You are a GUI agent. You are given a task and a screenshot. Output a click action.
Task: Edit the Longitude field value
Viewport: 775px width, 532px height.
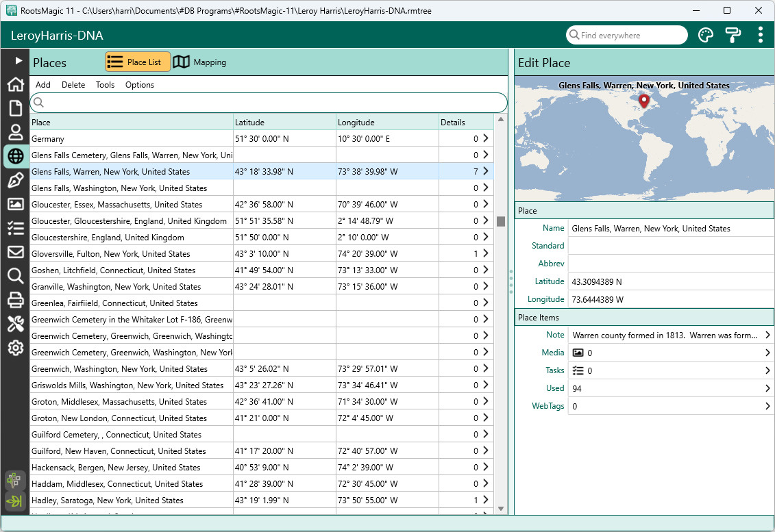(672, 299)
